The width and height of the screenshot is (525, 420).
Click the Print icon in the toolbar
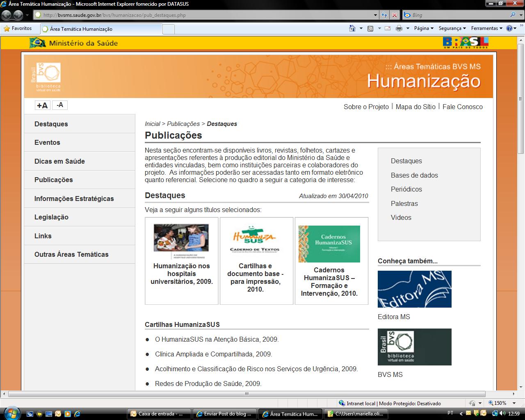coord(399,28)
